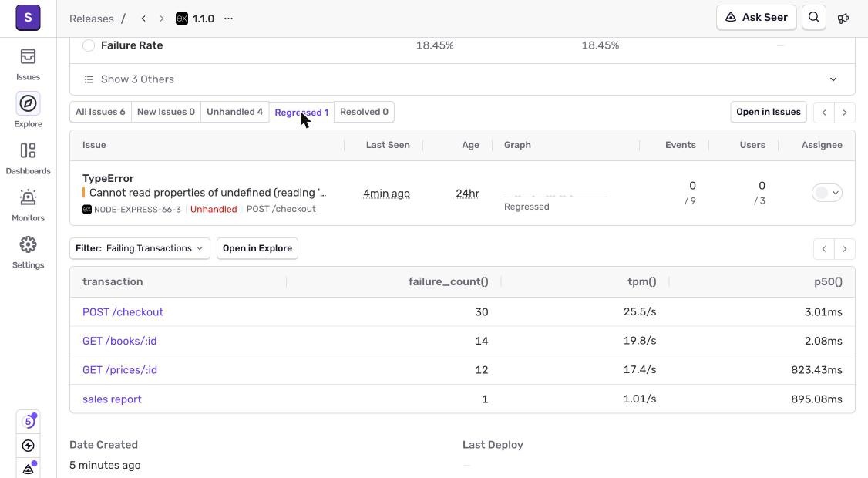Image resolution: width=868 pixels, height=478 pixels.
Task: Open the megaphone announcements icon
Action: pyautogui.click(x=843, y=19)
